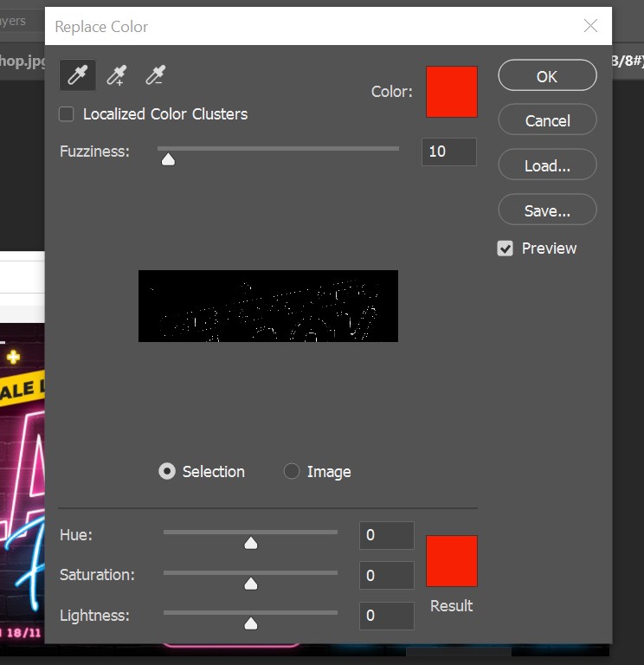Close the Replace Color dialog
The height and width of the screenshot is (665, 644).
pos(590,26)
